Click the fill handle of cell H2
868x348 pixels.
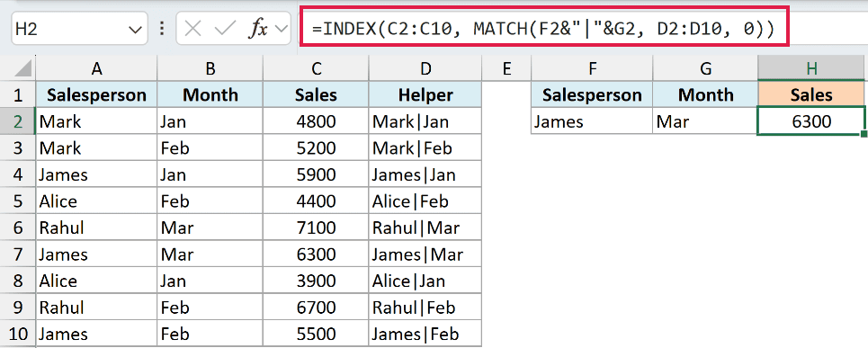pyautogui.click(x=864, y=133)
